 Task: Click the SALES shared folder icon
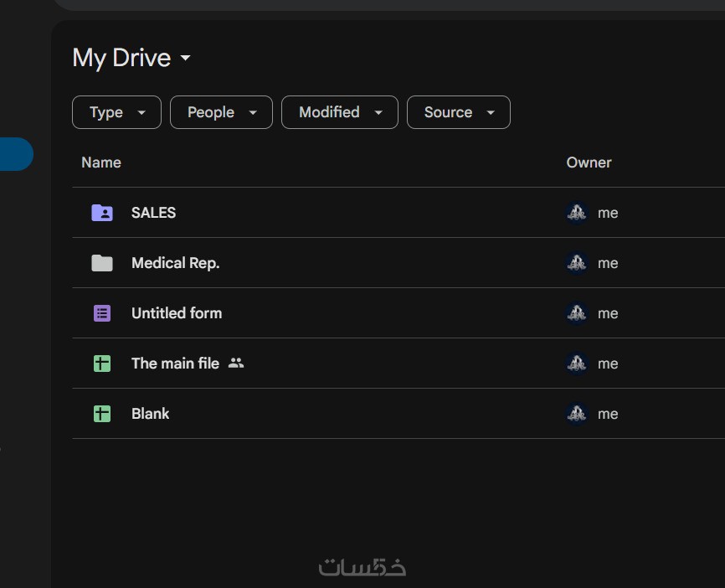tap(102, 213)
